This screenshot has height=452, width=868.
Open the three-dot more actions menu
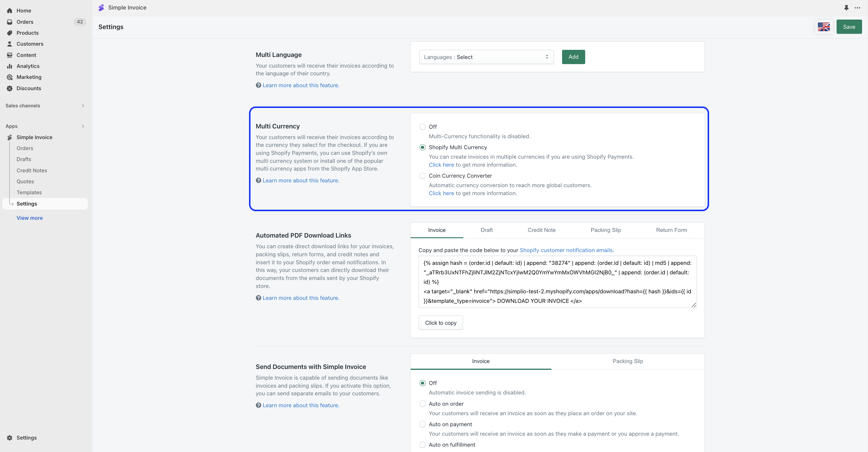(857, 7)
